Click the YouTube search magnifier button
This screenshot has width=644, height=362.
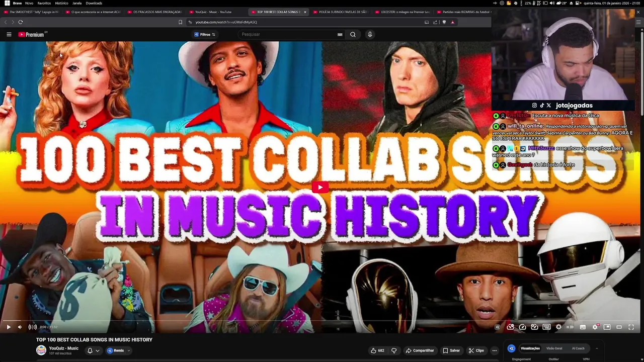[353, 34]
